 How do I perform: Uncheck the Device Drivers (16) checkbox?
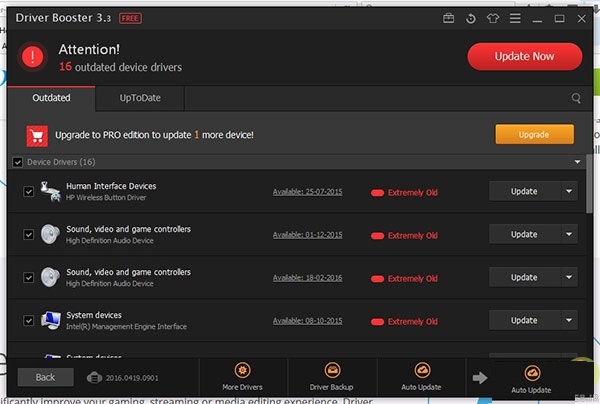click(x=17, y=162)
